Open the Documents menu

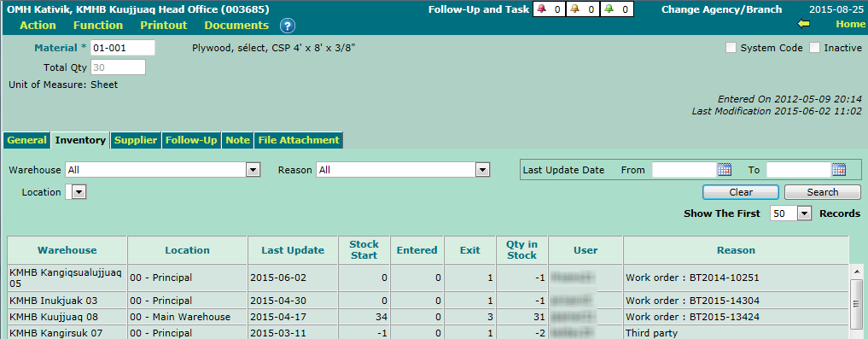point(237,26)
